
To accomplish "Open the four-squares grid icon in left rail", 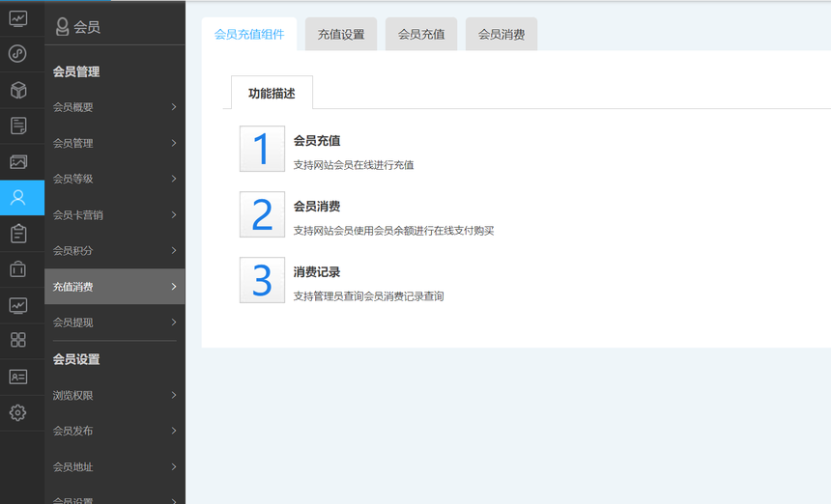I will [x=18, y=340].
